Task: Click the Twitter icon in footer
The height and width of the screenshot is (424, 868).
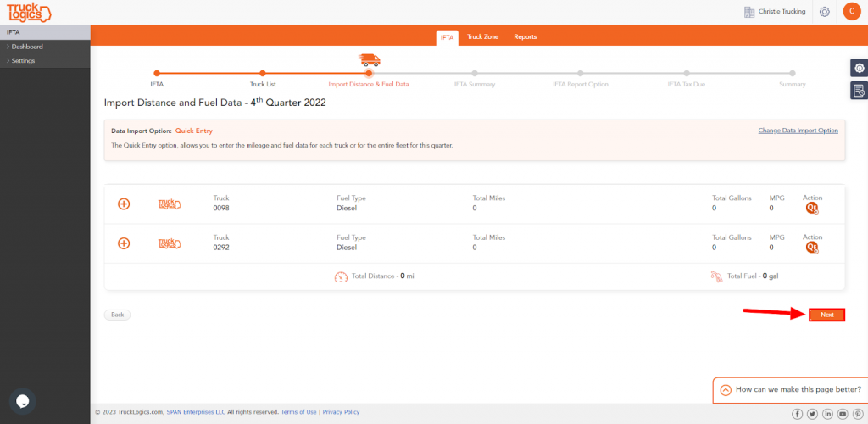Action: pyautogui.click(x=813, y=414)
